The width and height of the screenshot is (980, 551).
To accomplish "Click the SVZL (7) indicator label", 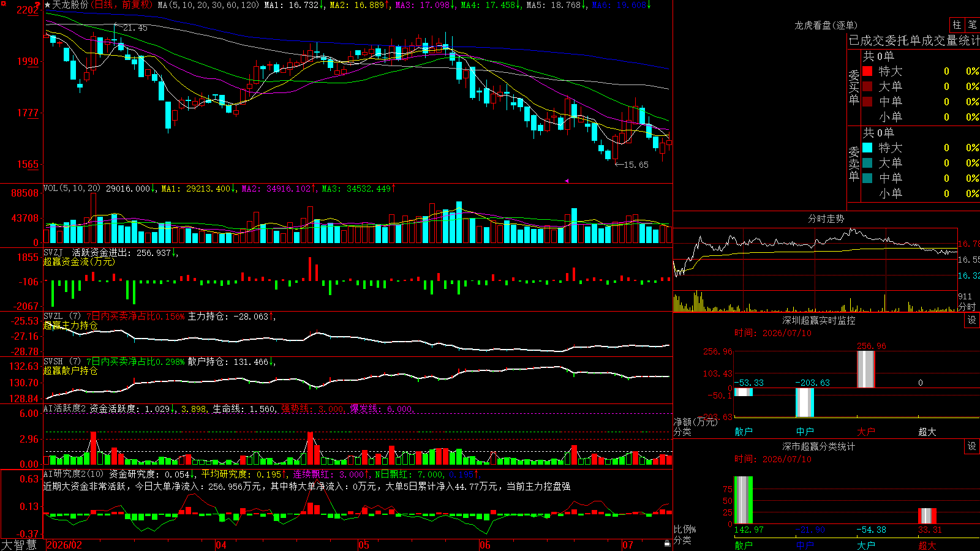I will [62, 317].
